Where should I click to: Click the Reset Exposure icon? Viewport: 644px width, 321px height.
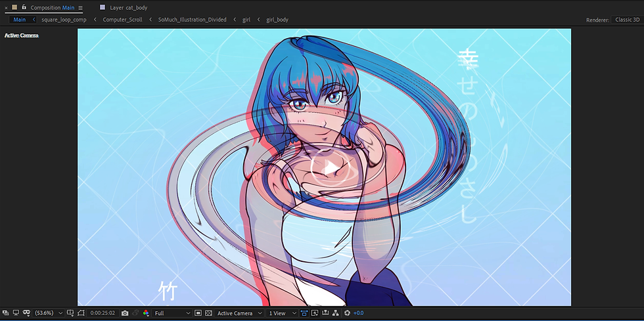[347, 313]
